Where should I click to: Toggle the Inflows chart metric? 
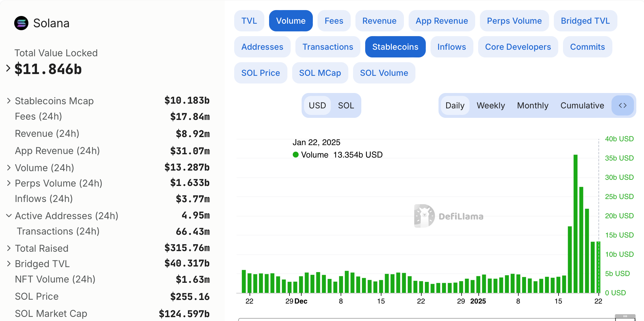(x=452, y=47)
